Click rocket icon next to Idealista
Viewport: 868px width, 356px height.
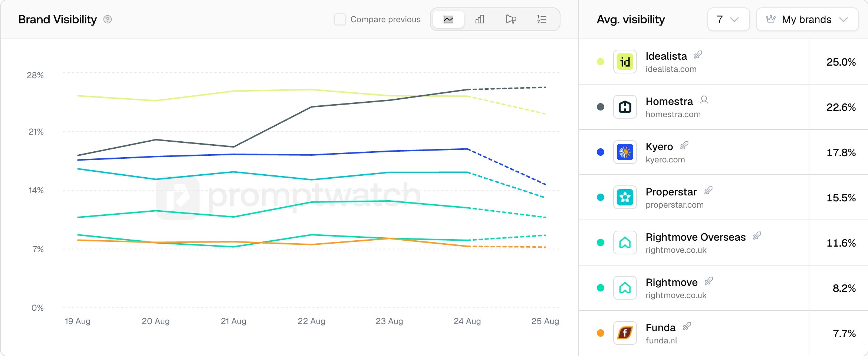[698, 55]
